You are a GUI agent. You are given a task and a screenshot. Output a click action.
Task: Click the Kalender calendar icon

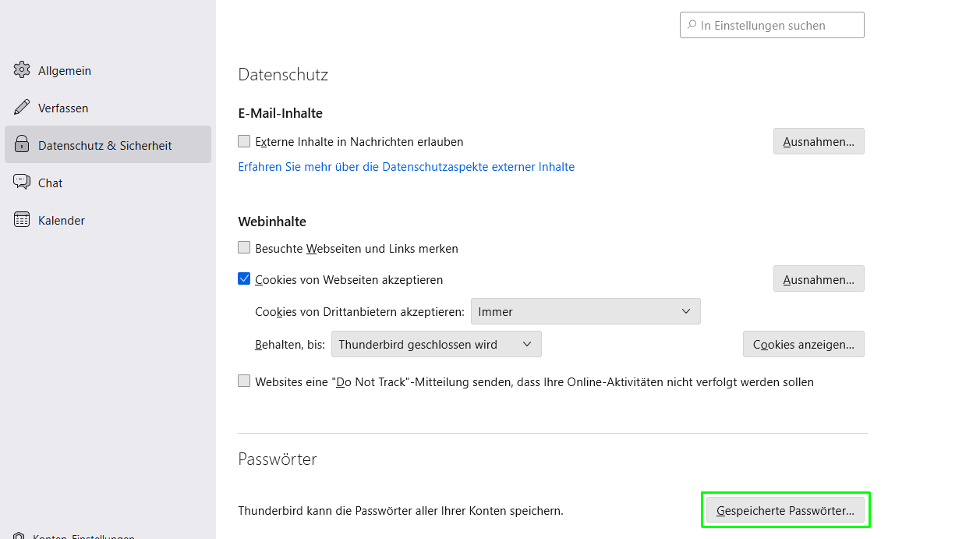coord(22,220)
